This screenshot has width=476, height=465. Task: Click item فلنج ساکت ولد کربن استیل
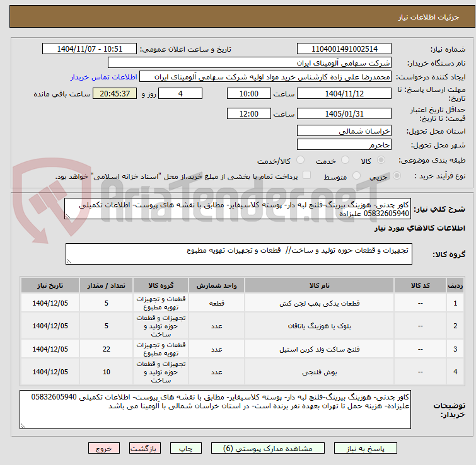(319, 349)
